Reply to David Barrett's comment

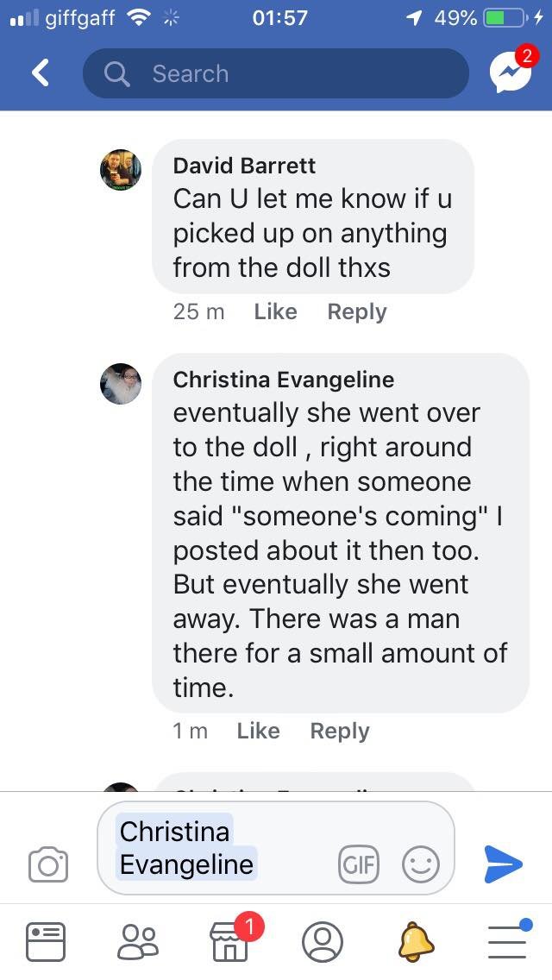(356, 311)
